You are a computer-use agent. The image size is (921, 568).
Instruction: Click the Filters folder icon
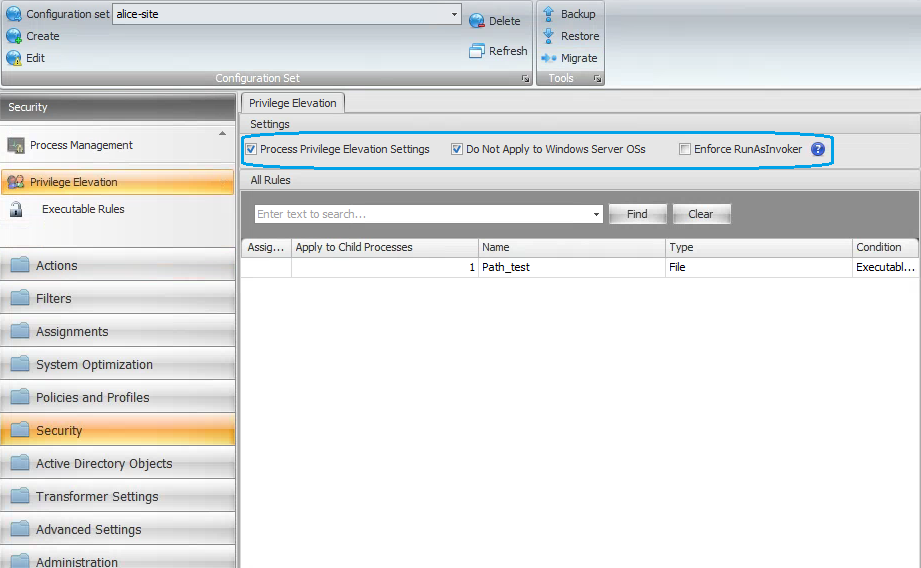(x=20, y=298)
